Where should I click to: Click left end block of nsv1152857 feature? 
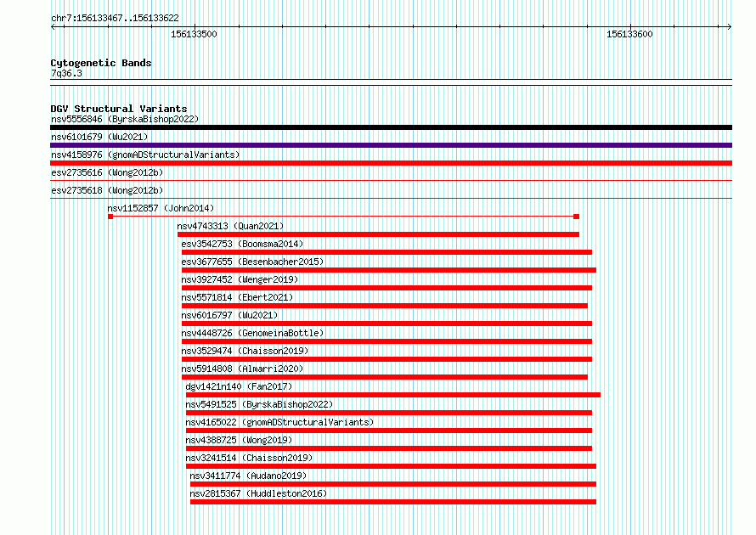pyautogui.click(x=110, y=217)
